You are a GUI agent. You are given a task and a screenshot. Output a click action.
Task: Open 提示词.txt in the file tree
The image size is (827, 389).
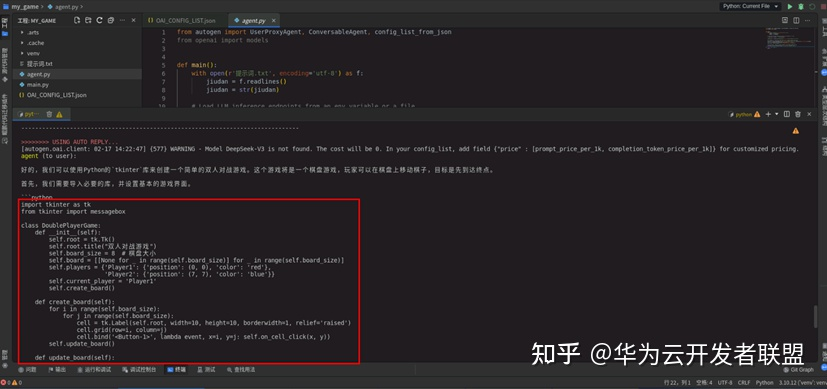click(76, 64)
